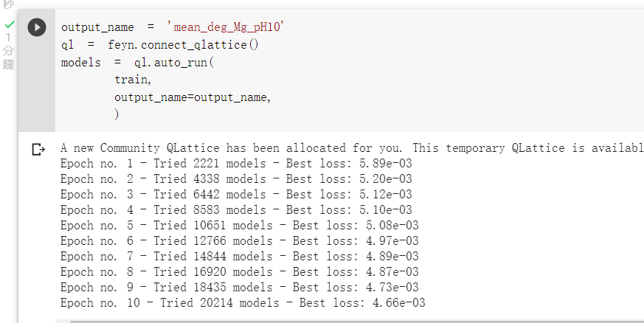This screenshot has width=644, height=323.
Task: Click Epoch no. 10 best loss line
Action: (x=243, y=303)
